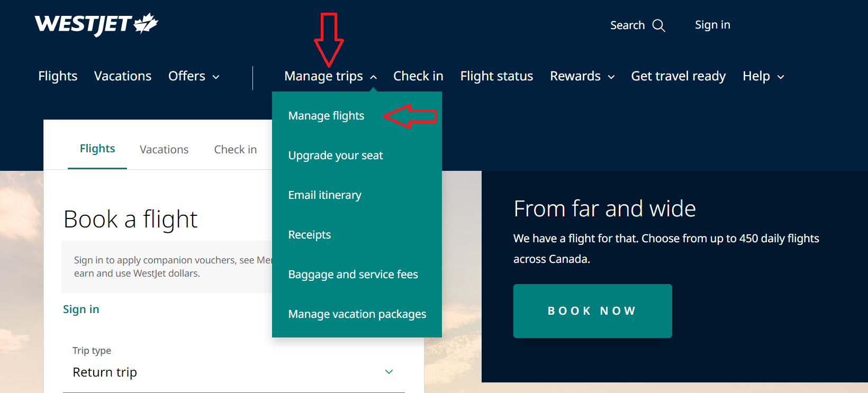Click Sign in at top right
The width and height of the screenshot is (868, 393).
coord(712,25)
